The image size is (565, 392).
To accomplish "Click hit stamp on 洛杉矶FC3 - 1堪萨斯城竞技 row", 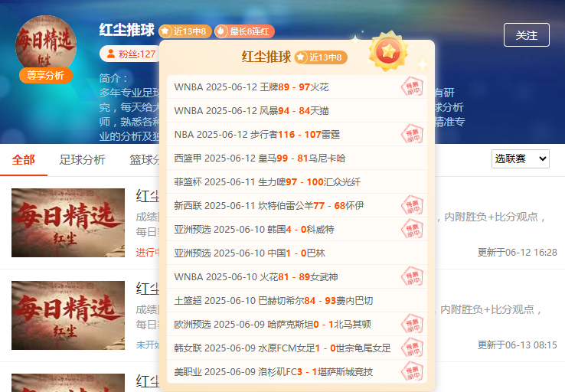I will click(412, 371).
